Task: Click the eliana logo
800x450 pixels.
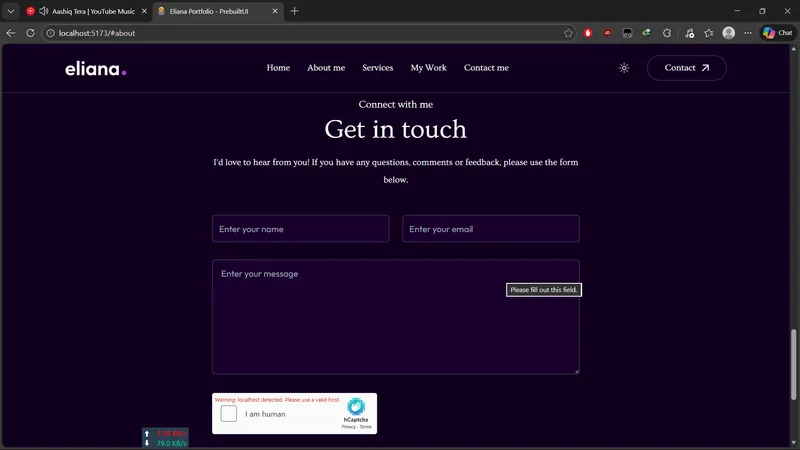Action: (95, 69)
